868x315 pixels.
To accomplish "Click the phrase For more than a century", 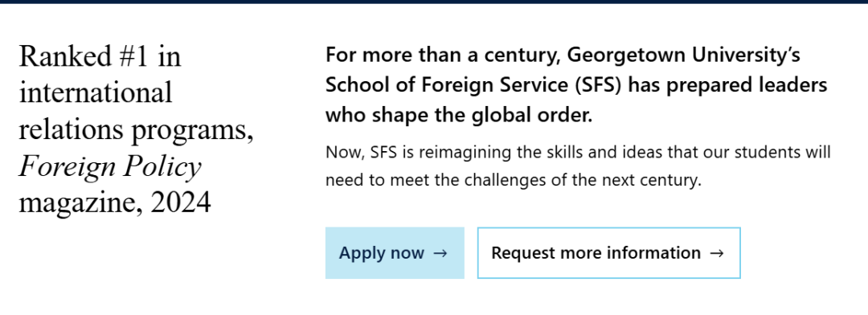I will tap(442, 55).
